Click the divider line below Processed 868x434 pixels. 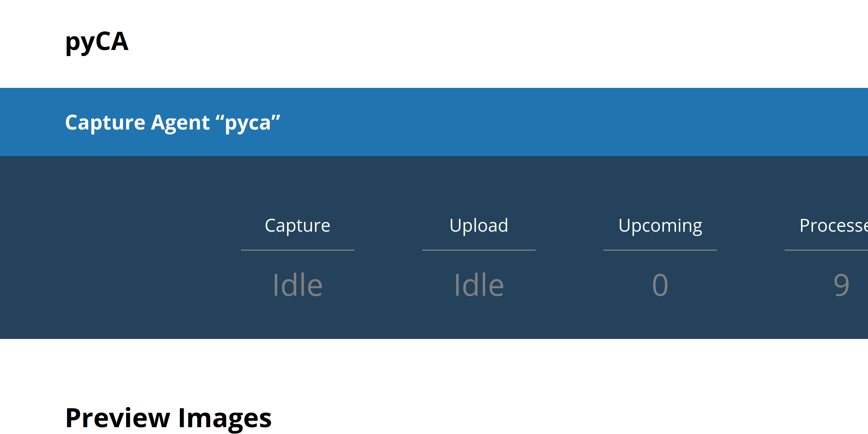826,250
